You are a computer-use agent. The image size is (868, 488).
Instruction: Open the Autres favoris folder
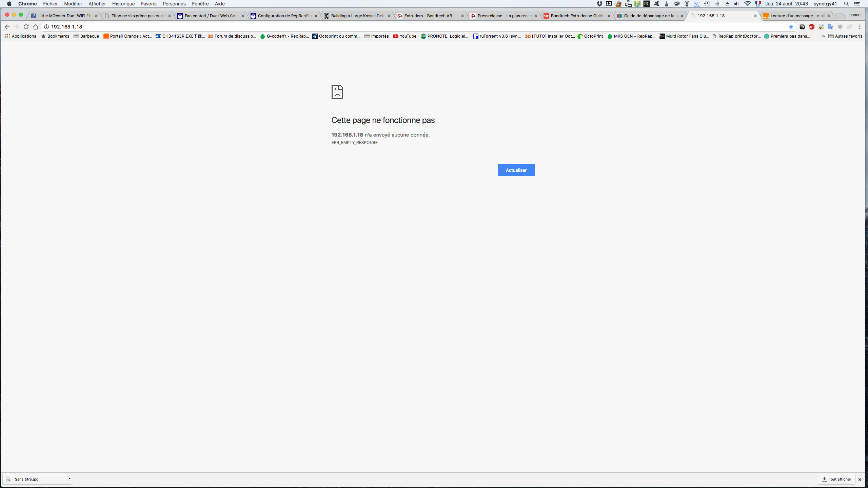pos(845,36)
